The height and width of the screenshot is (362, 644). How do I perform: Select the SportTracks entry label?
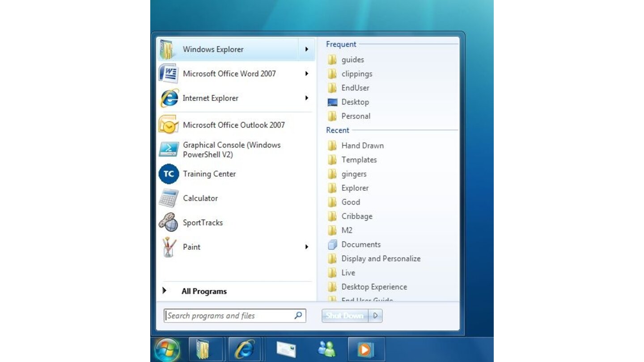coord(203,223)
